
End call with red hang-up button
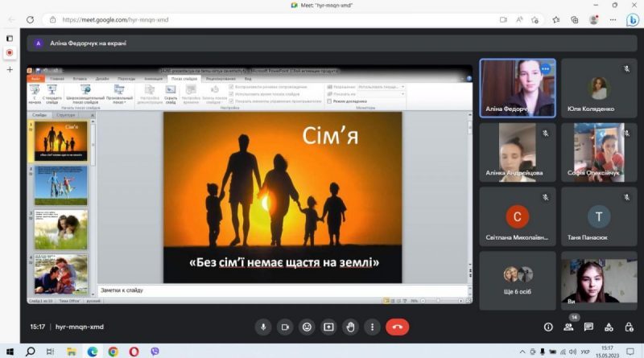tap(397, 327)
